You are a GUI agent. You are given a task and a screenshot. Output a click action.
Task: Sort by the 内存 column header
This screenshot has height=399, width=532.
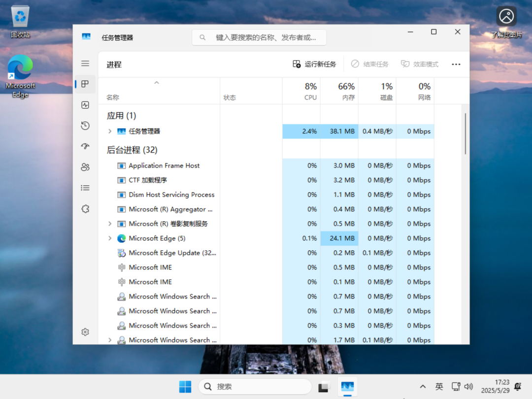coord(339,91)
